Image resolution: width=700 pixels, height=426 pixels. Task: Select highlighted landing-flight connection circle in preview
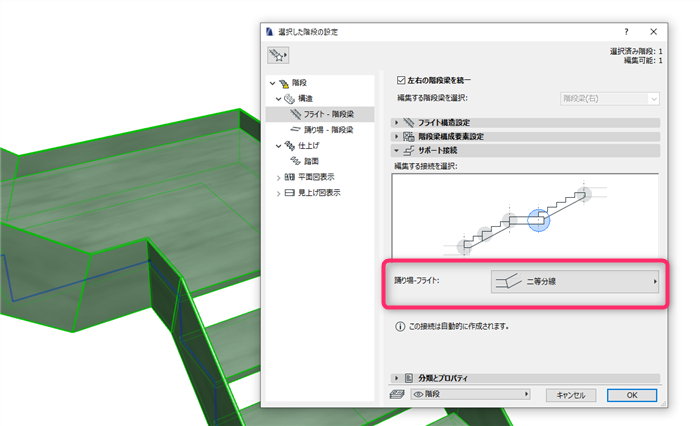[538, 220]
